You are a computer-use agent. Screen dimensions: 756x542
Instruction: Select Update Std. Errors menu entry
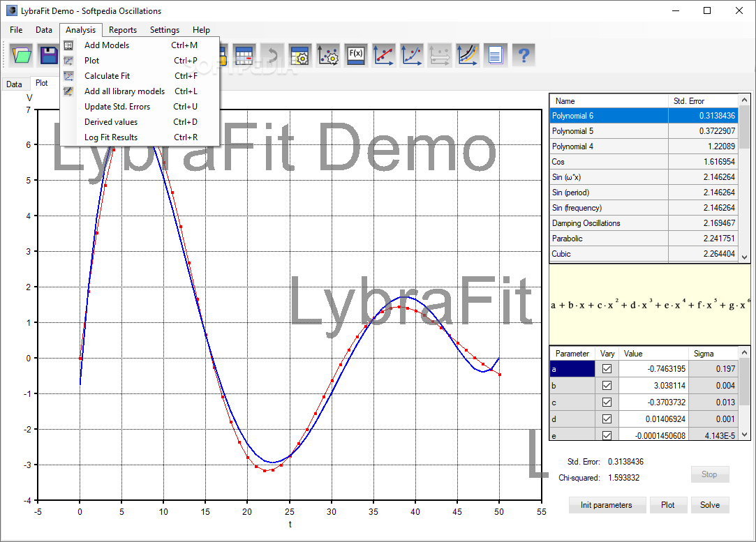tap(140, 107)
